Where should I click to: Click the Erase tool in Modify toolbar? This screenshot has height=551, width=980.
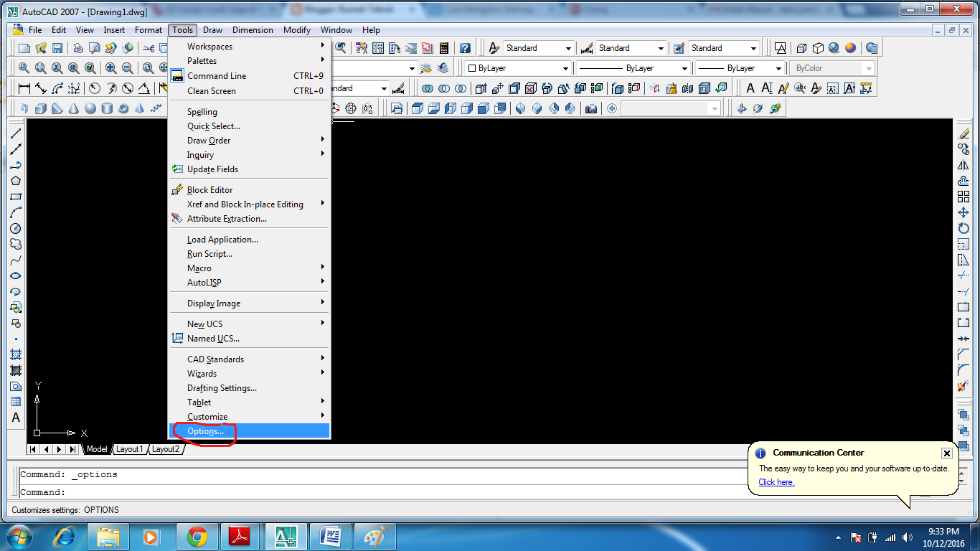(963, 134)
